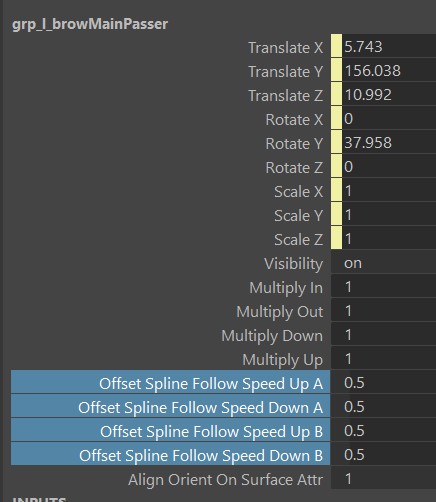Select the Scale Y attribute label
Image resolution: width=436 pixels, height=502 pixels.
(x=298, y=215)
